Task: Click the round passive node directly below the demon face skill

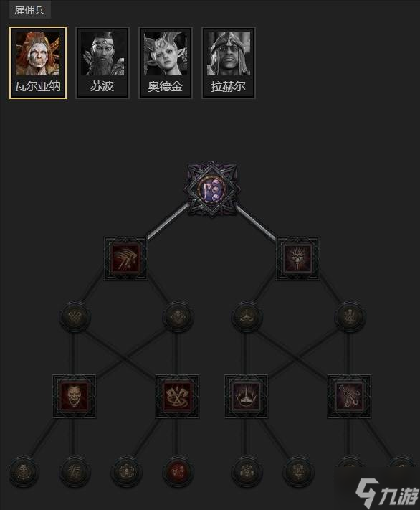Action: click(75, 471)
